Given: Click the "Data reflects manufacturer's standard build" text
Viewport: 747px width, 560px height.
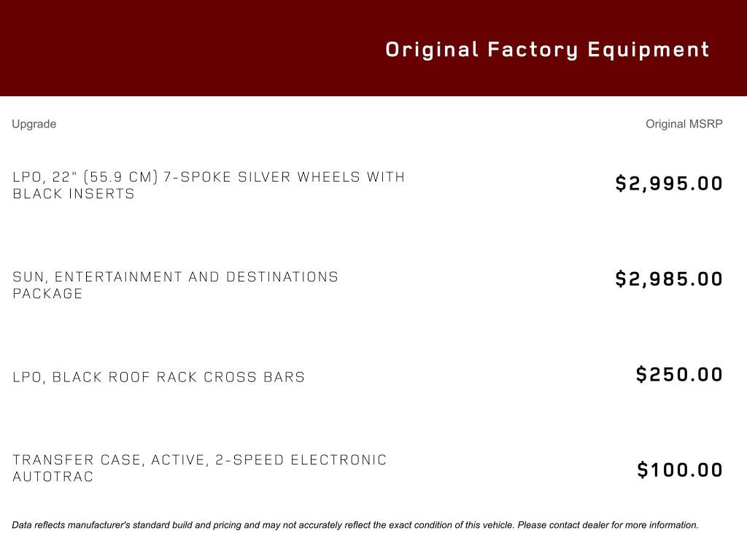Looking at the screenshot, I should tap(146, 525).
